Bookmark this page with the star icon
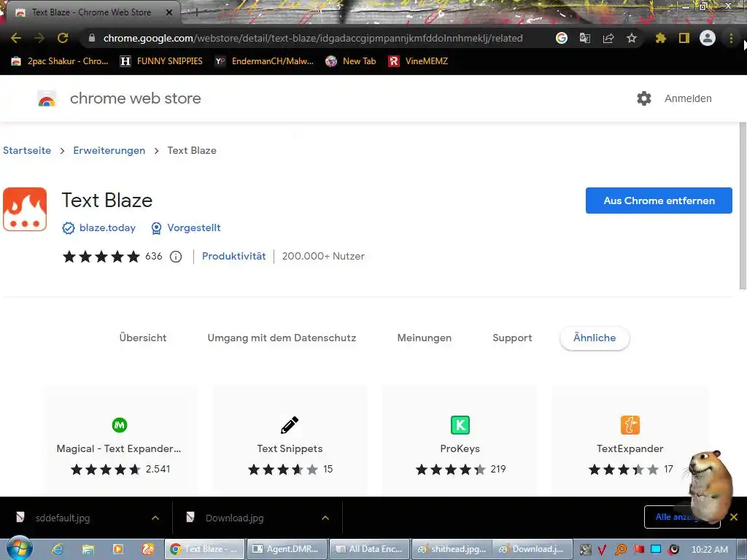Screen dimensions: 747x560 pyautogui.click(x=632, y=38)
